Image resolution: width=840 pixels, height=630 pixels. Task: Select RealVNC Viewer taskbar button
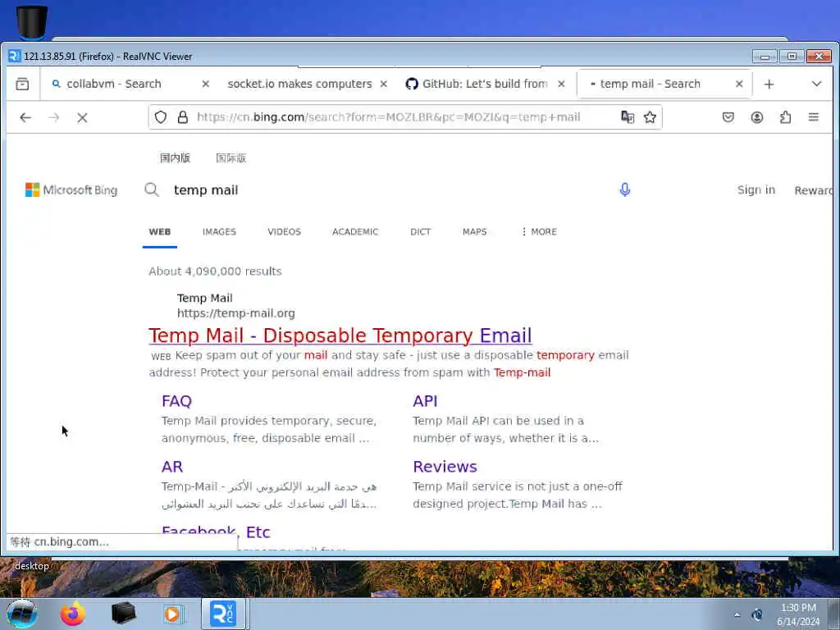coord(223,614)
